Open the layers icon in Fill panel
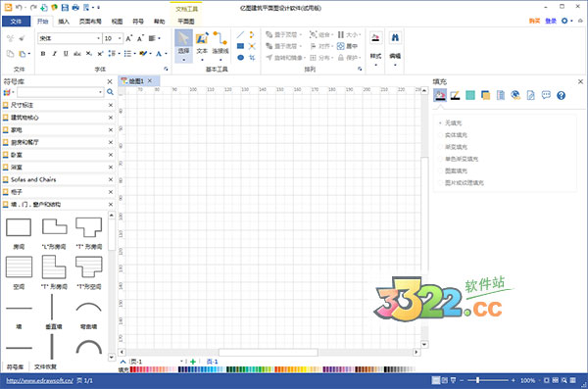Viewport: 588px width, 389px height. pos(485,95)
